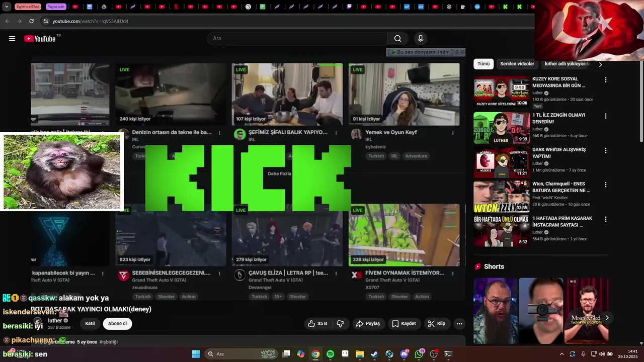Open the Terminal app on taskbar
644x362 pixels.
click(448, 354)
